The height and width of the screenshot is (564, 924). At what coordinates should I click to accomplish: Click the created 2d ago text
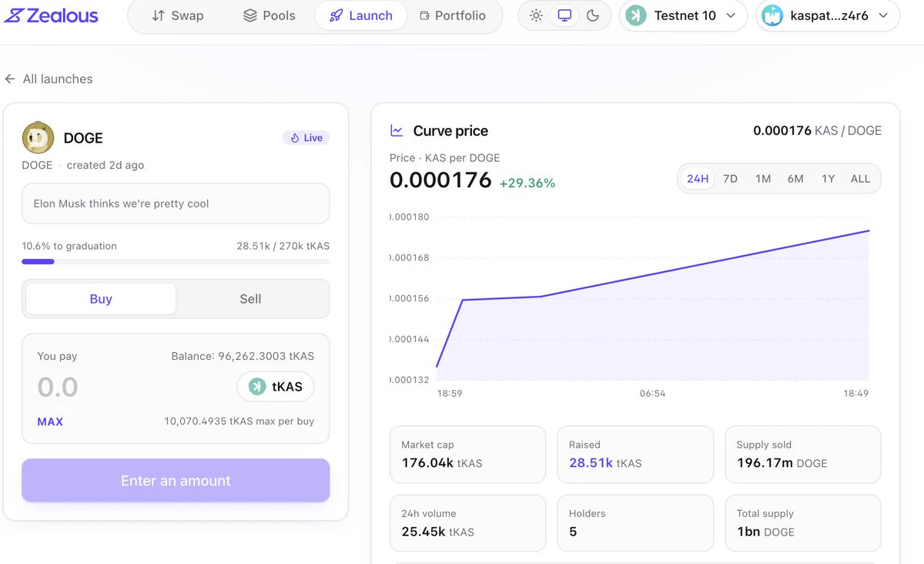105,165
